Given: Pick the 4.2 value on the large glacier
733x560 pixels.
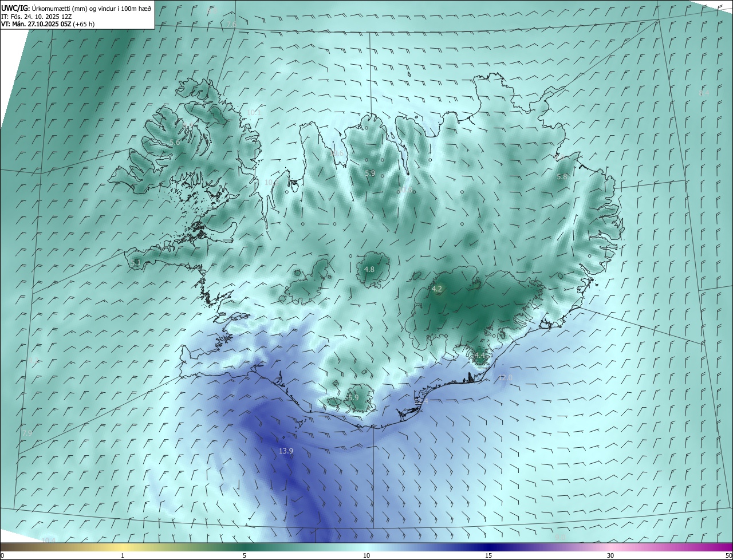Looking at the screenshot, I should [438, 289].
